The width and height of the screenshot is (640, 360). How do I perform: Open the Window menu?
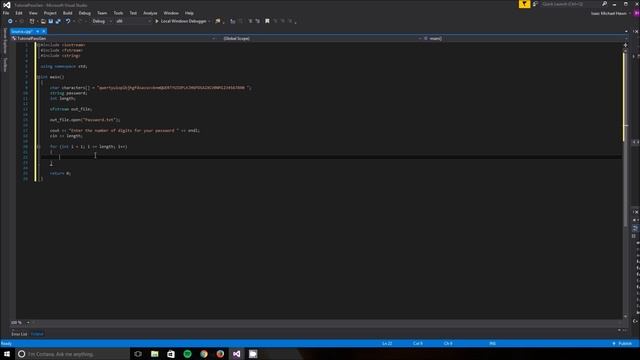(x=171, y=13)
